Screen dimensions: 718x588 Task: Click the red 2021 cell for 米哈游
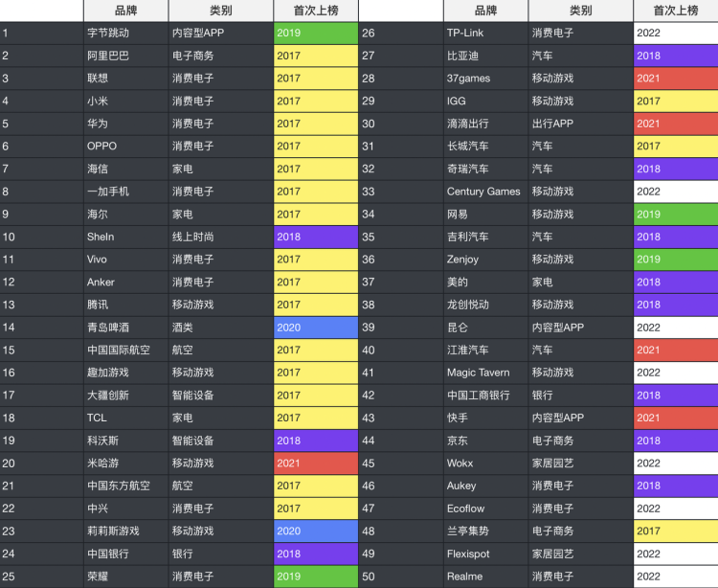point(316,464)
